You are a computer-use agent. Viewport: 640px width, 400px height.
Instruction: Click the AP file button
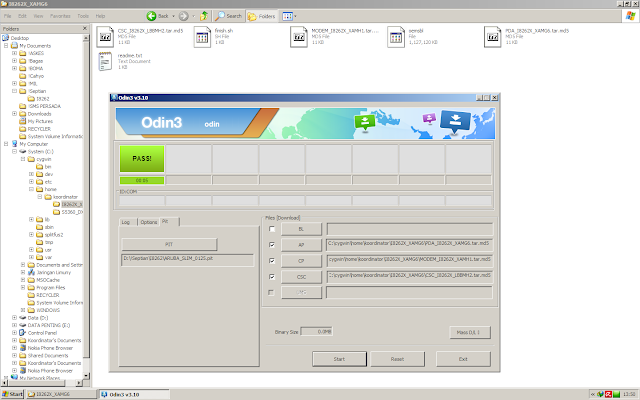point(301,245)
